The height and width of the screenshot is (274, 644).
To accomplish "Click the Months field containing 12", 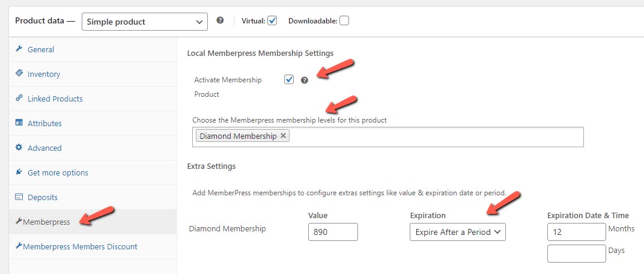I will (x=577, y=232).
